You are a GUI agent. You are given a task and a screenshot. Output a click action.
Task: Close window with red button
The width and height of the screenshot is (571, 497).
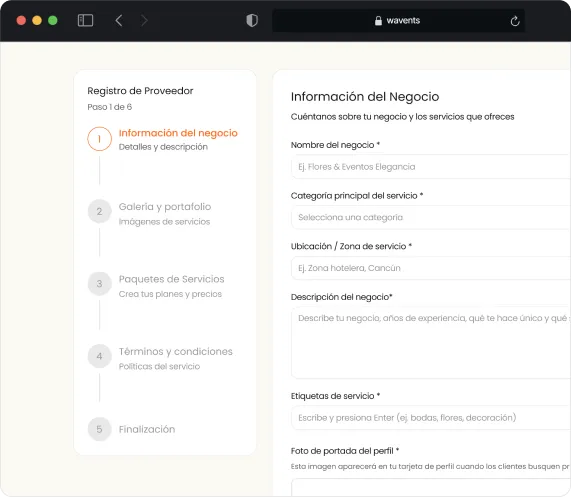21,20
